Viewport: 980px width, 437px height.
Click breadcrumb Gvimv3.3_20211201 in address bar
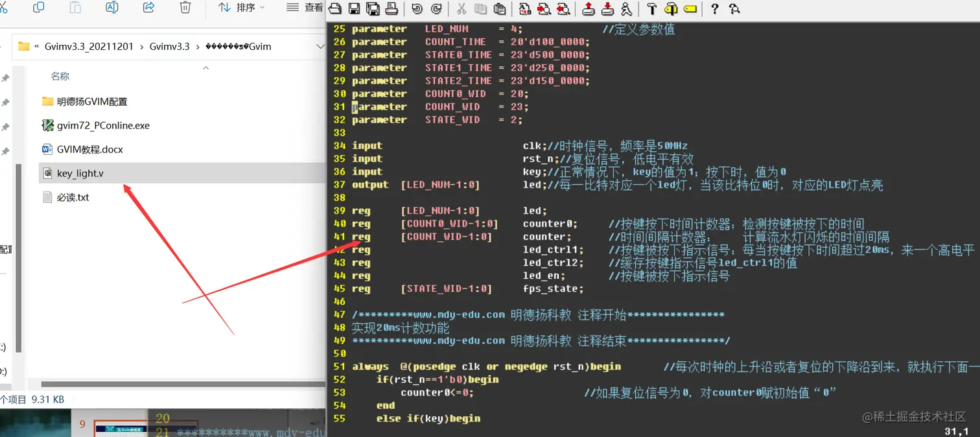tap(89, 47)
